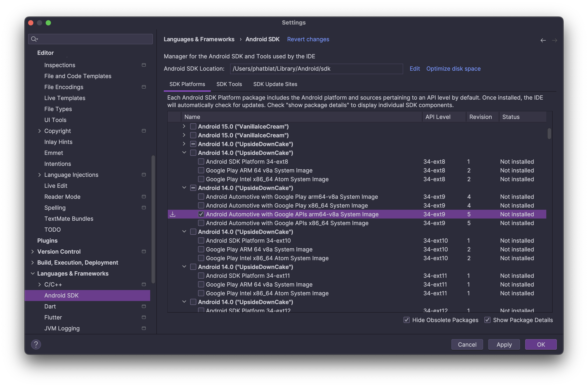The height and width of the screenshot is (387, 588).
Task: Click the back navigation arrow icon
Action: (543, 40)
